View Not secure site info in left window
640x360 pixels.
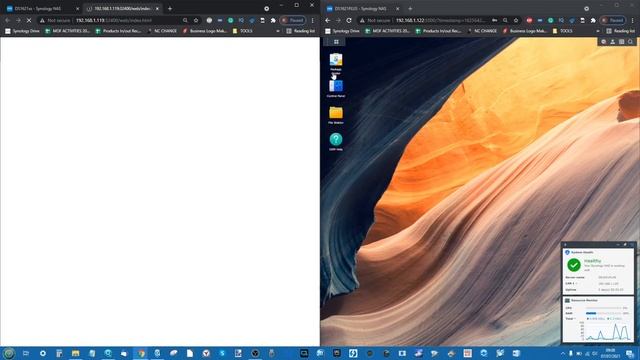pyautogui.click(x=55, y=20)
